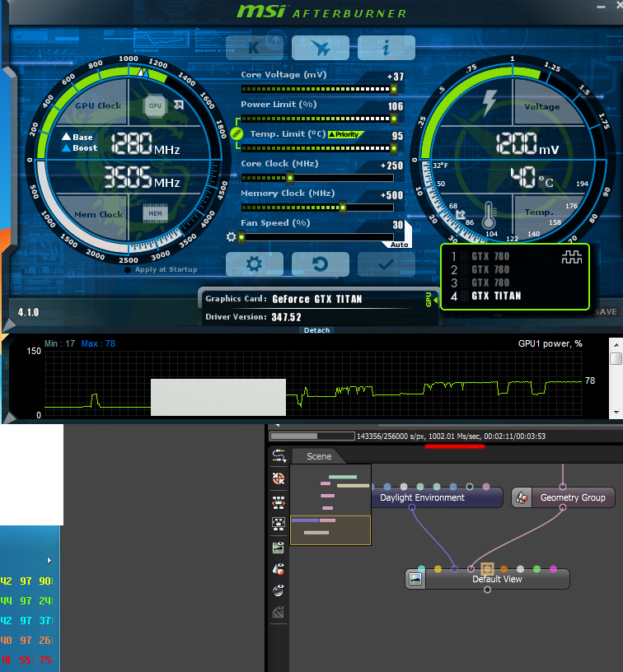Click the '143356/256000 s/px' render status text
623x672 pixels.
[x=391, y=436]
